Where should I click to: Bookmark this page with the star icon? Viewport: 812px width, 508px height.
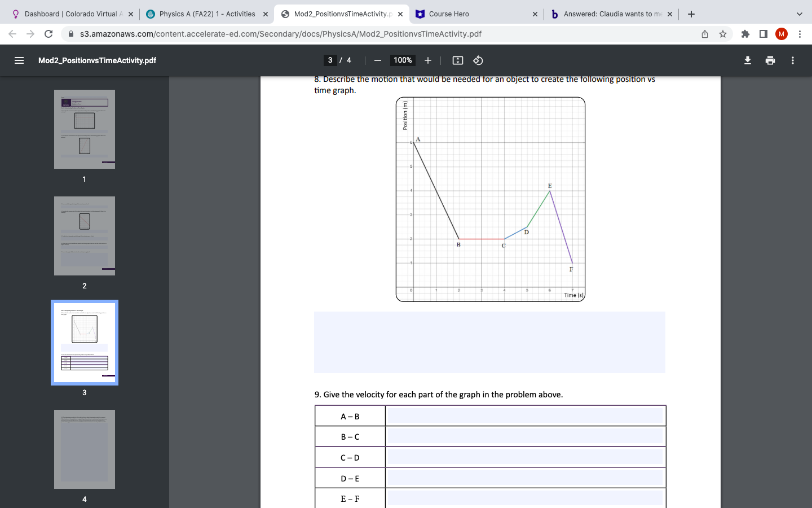tap(722, 34)
